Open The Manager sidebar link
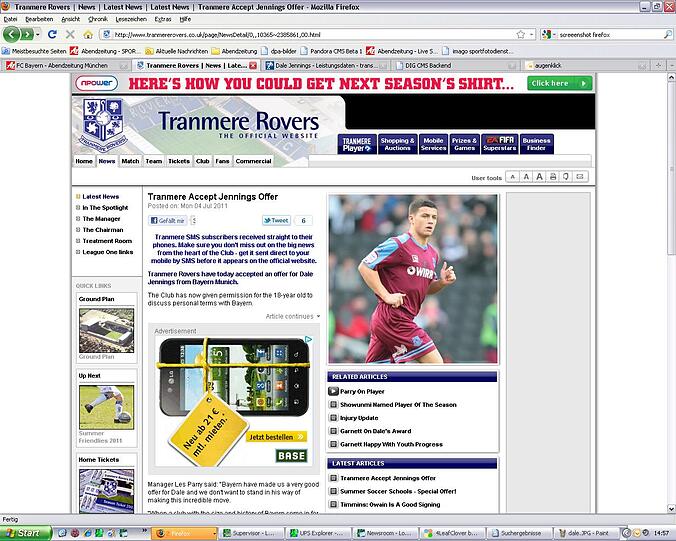 (101, 219)
